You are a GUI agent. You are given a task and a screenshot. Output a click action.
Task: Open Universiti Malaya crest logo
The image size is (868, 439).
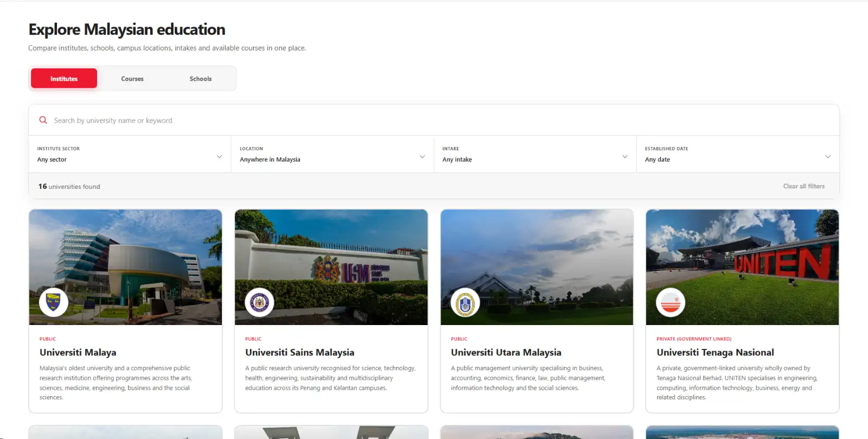point(54,302)
